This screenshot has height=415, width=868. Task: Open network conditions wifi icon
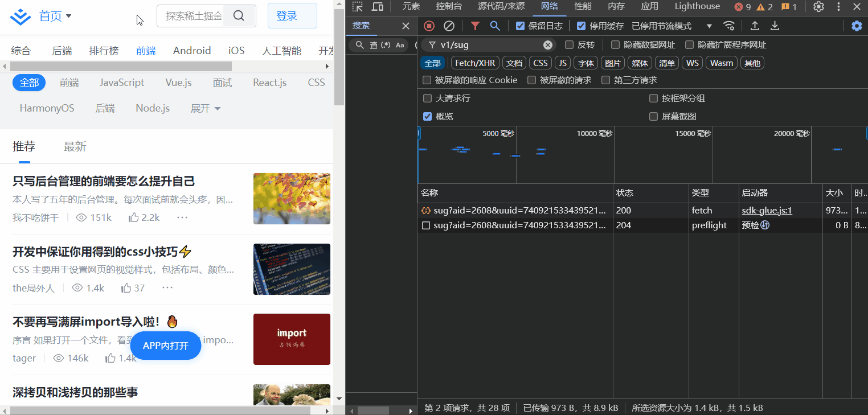(729, 26)
